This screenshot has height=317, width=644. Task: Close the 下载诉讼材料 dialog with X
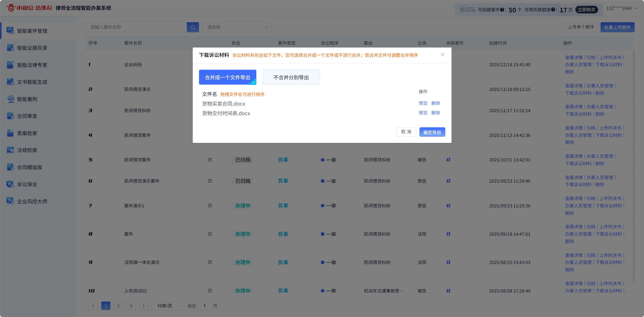[442, 55]
